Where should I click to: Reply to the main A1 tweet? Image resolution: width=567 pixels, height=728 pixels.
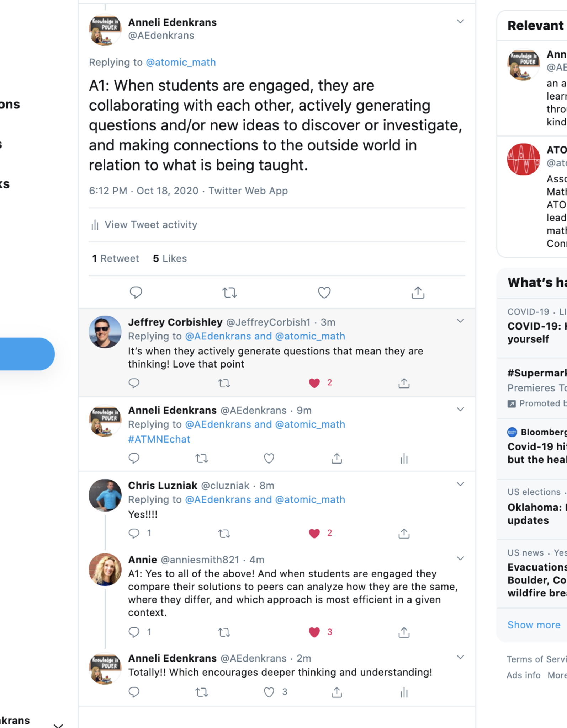[136, 293]
